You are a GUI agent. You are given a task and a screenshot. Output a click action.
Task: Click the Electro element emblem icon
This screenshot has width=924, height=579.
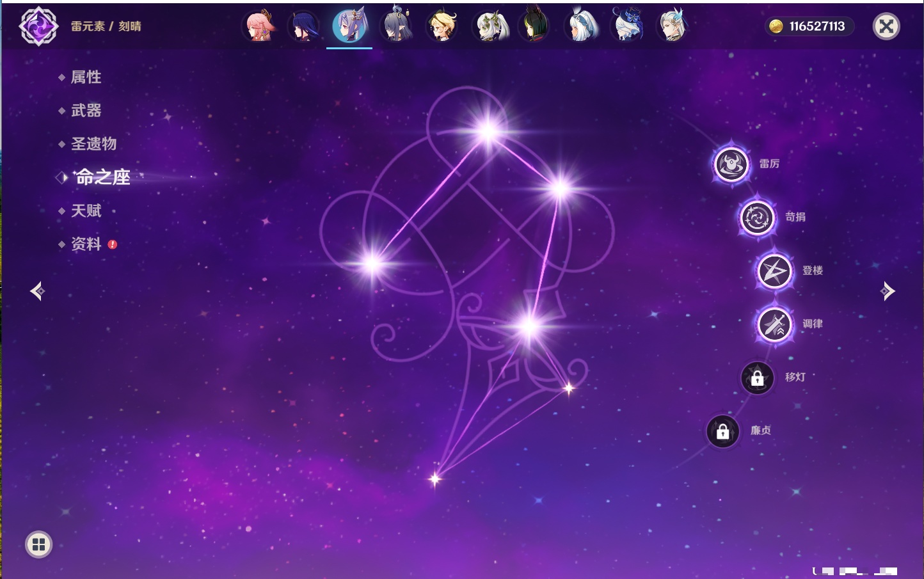(38, 26)
